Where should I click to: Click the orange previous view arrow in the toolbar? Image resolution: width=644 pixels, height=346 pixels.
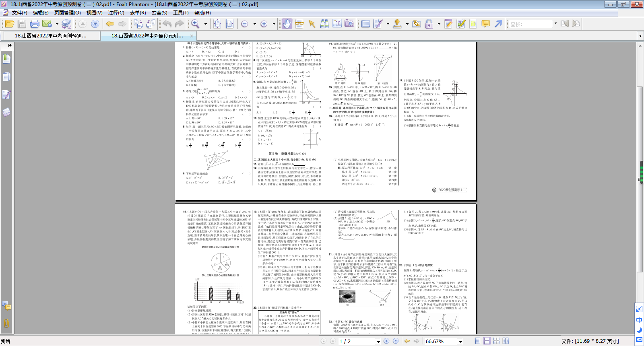tap(109, 24)
